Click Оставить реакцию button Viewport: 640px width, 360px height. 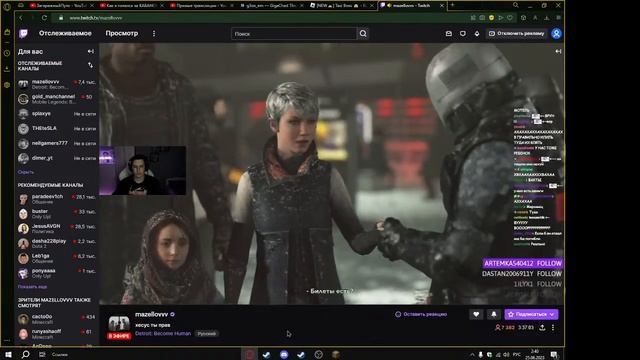pos(421,314)
